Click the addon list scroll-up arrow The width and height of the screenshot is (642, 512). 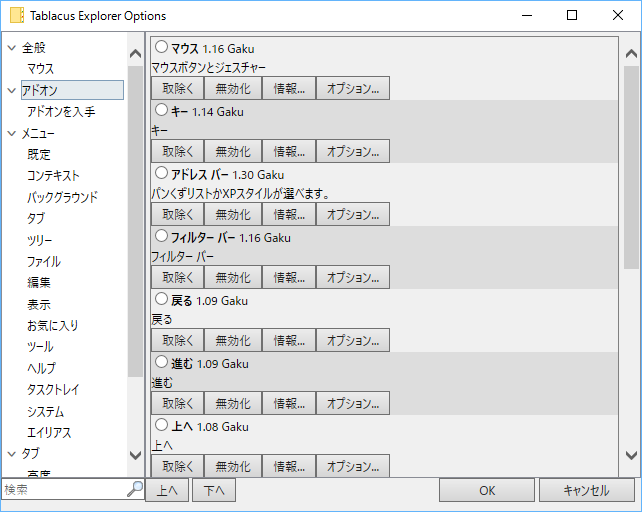[x=631, y=54]
